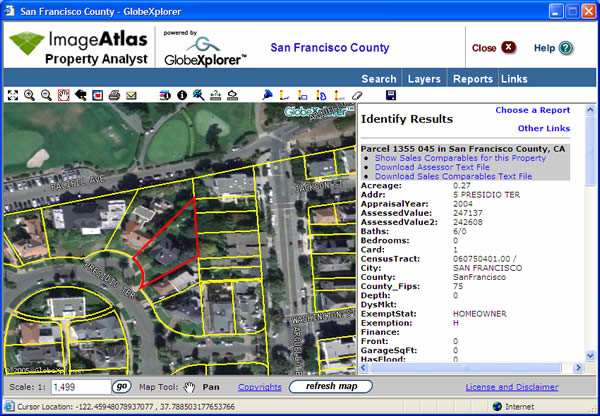Image resolution: width=600 pixels, height=416 pixels.
Task: Select the draw line pencil tool
Action: pos(284,95)
